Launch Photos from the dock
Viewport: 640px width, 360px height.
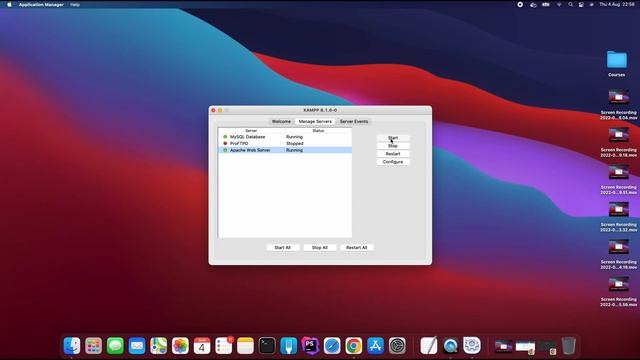click(180, 346)
